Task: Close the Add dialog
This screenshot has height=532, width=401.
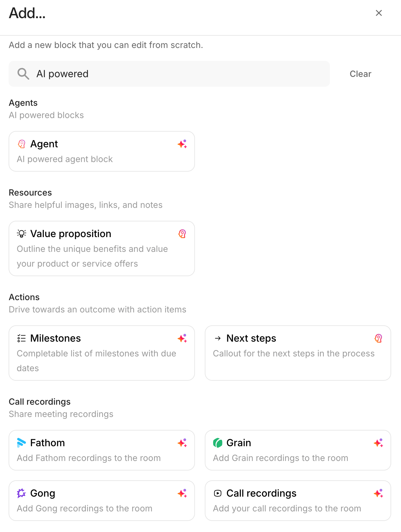Action: click(379, 13)
